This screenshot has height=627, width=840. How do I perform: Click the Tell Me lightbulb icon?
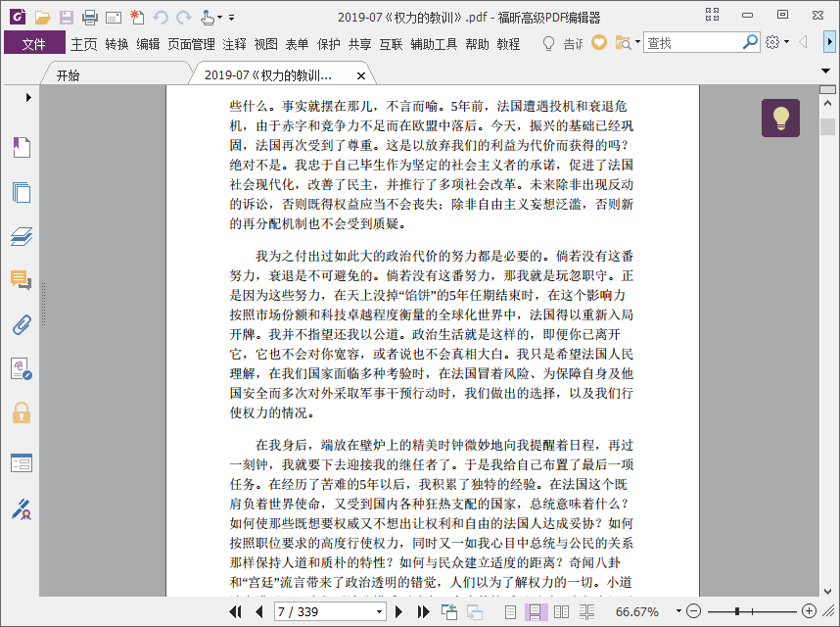coord(548,43)
